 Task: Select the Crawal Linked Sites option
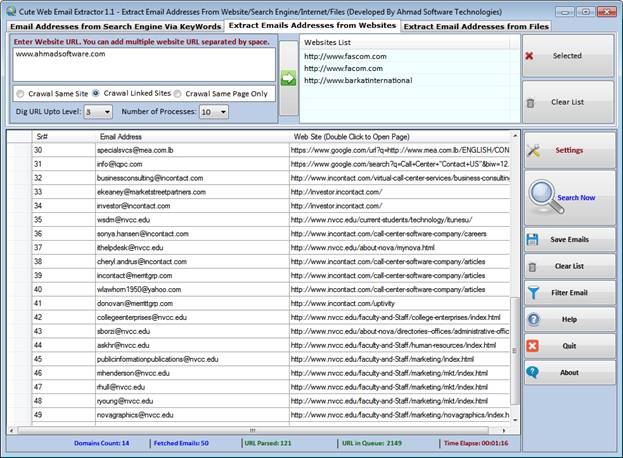[97, 94]
